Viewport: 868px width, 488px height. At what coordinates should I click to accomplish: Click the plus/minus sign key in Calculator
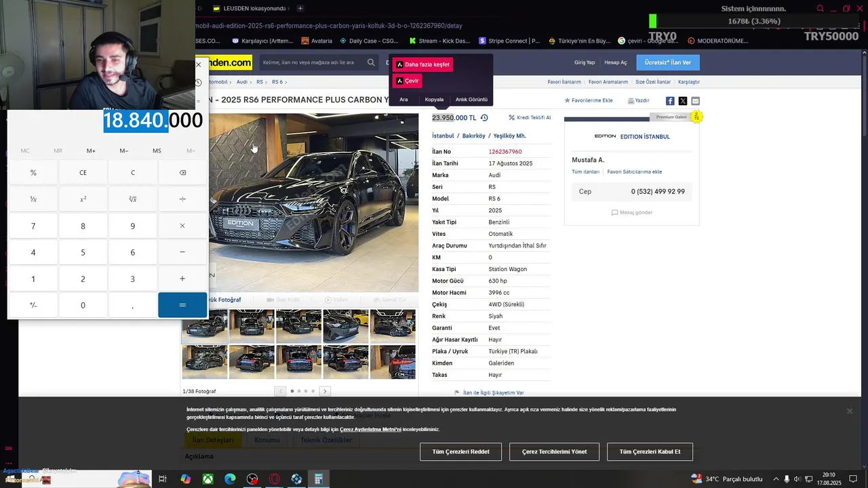tap(33, 305)
